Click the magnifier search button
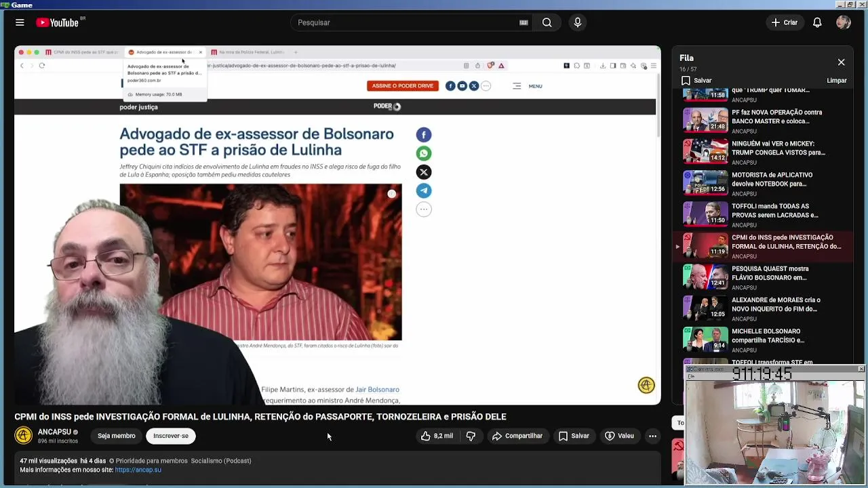 (547, 22)
